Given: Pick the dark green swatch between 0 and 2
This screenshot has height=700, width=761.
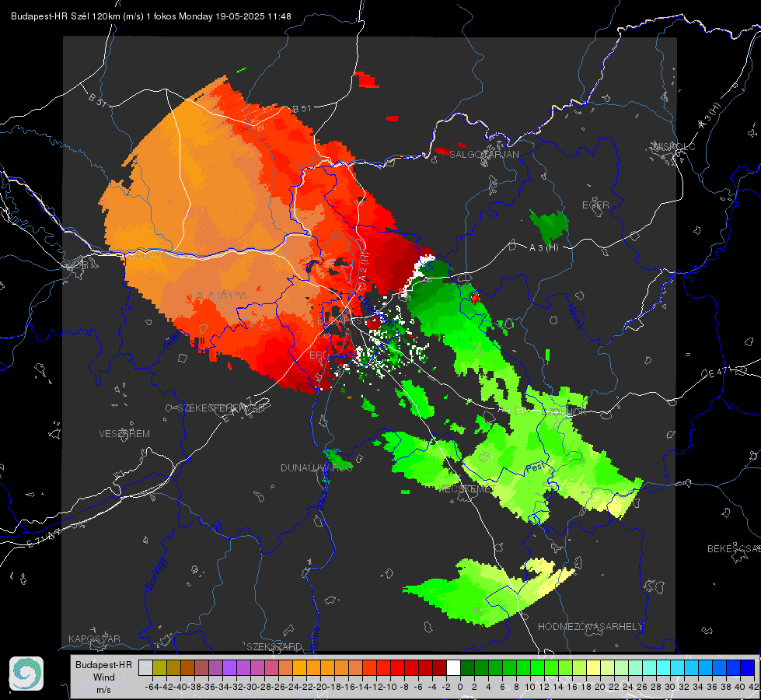Looking at the screenshot, I should coord(467,667).
